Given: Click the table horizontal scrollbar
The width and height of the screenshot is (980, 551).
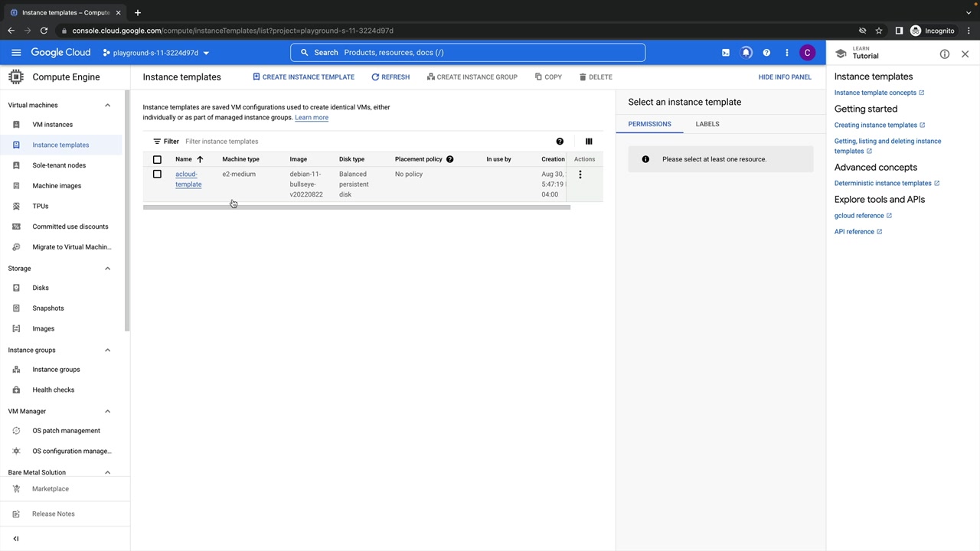Looking at the screenshot, I should click(x=357, y=207).
